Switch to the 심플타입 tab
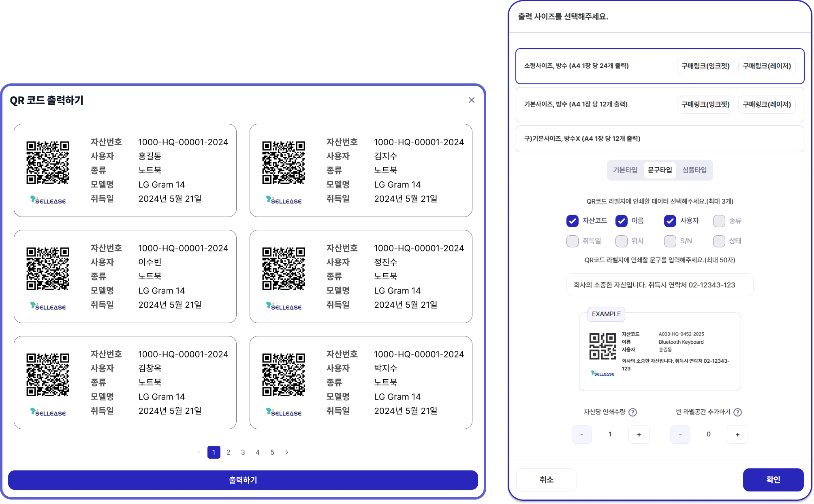The width and height of the screenshot is (814, 504). pos(694,170)
